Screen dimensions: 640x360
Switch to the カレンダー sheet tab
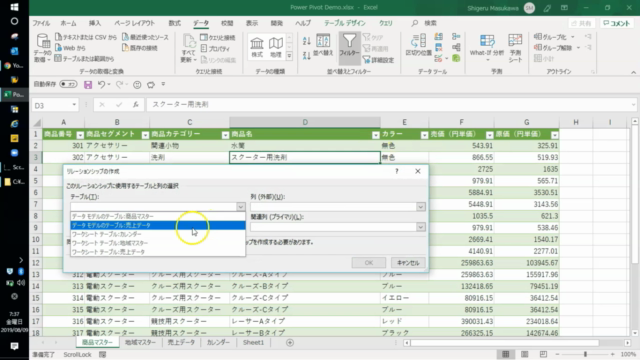click(218, 342)
